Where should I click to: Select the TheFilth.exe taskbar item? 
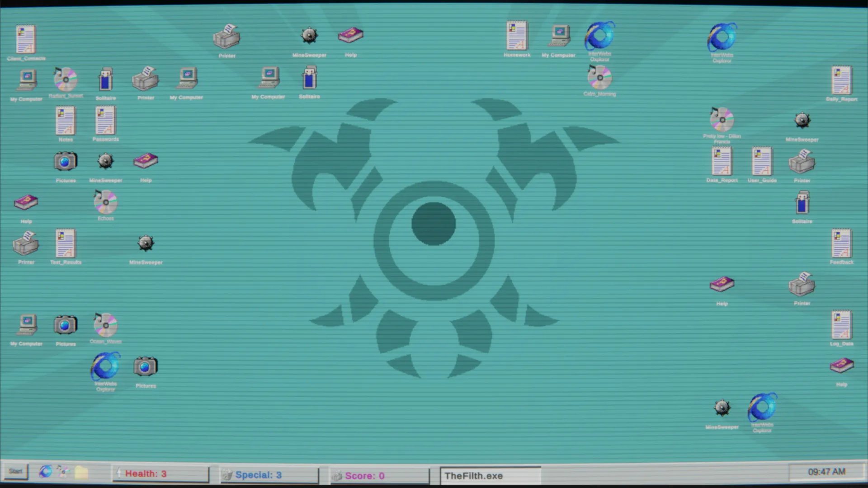pos(491,475)
